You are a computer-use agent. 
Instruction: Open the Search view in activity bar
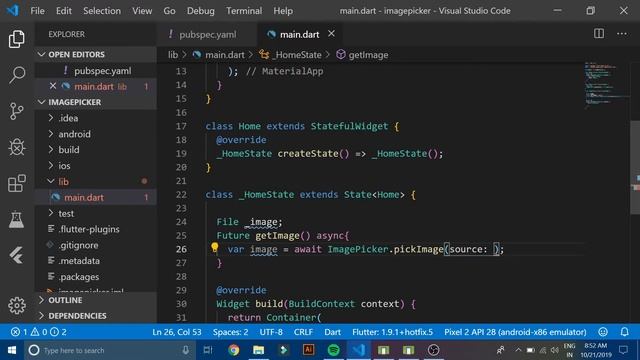(x=16, y=75)
